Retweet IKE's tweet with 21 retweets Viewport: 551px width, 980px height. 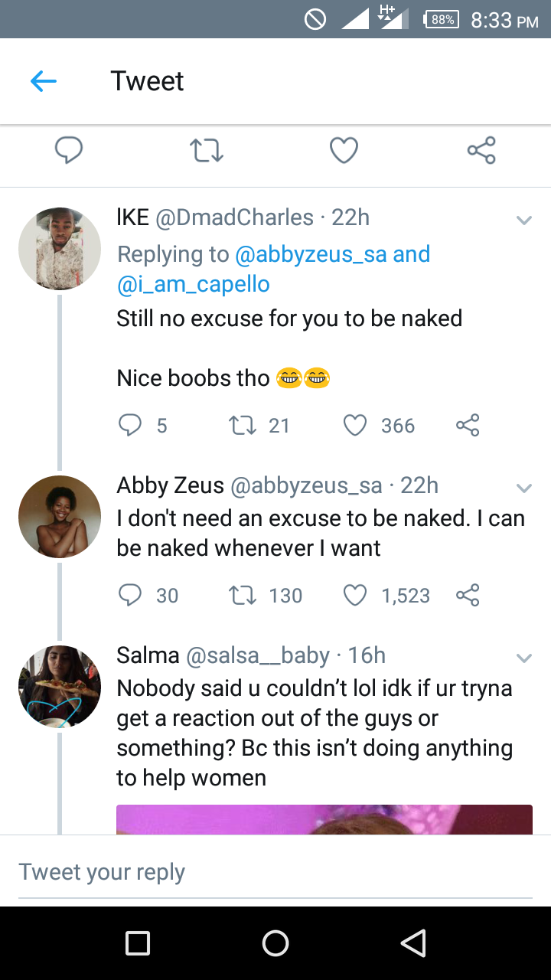tap(242, 425)
